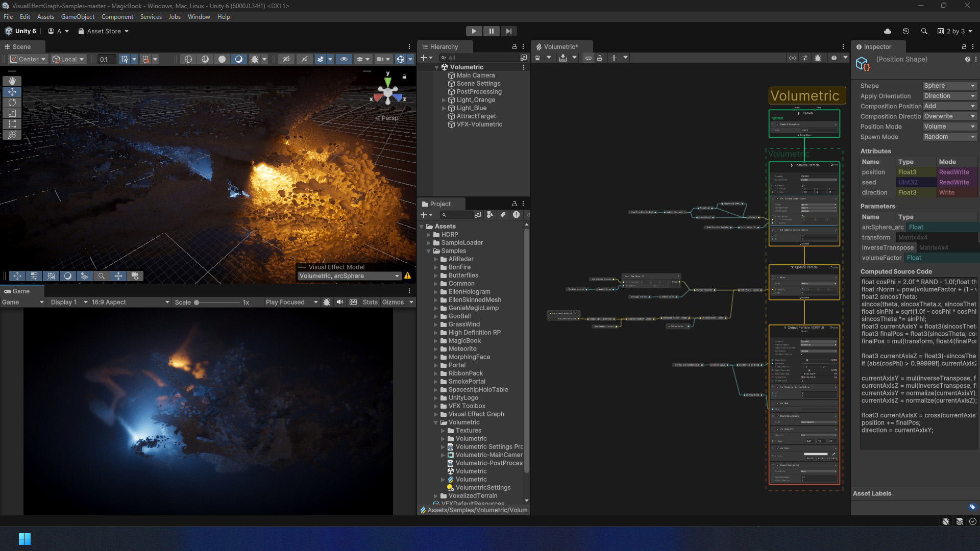The width and height of the screenshot is (980, 551).
Task: Click the Game view bug debugger icon
Action: [327, 303]
